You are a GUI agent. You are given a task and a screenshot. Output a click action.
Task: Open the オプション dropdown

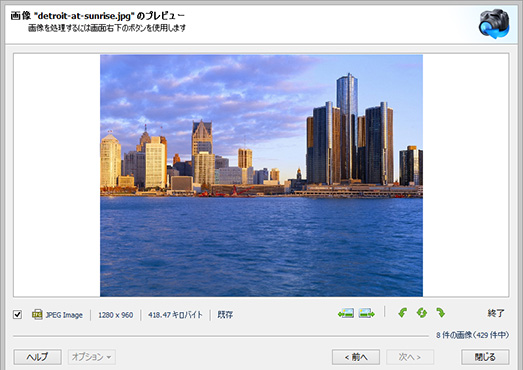coord(92,357)
